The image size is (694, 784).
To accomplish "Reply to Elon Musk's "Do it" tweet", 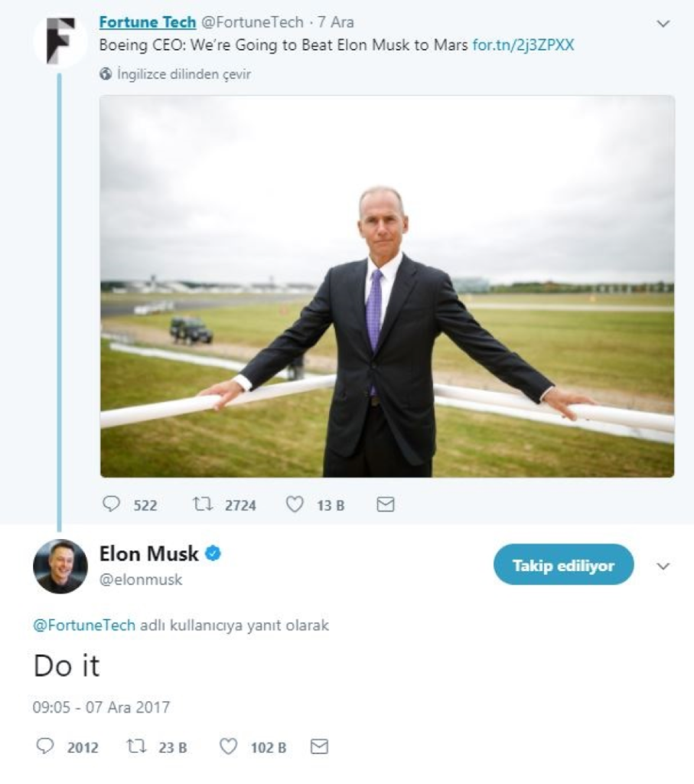I will pos(43,746).
